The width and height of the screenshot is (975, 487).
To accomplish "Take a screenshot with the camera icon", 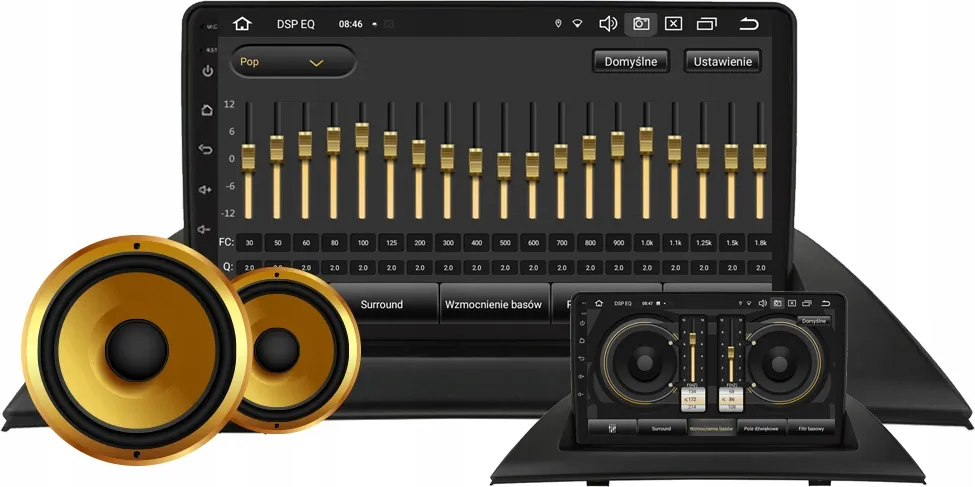I will (640, 24).
